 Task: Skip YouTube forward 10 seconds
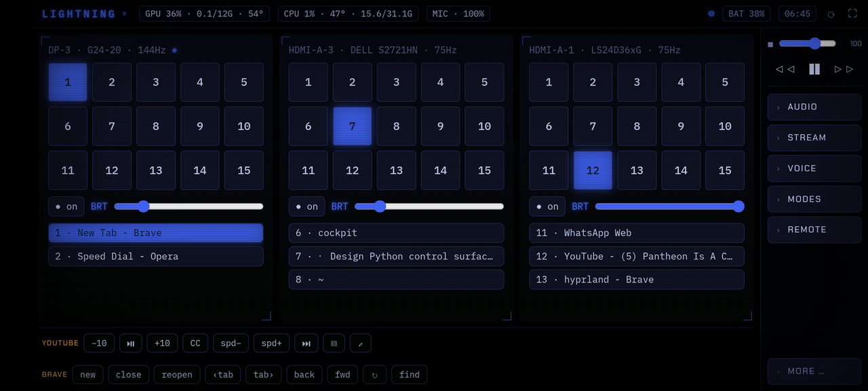click(162, 343)
